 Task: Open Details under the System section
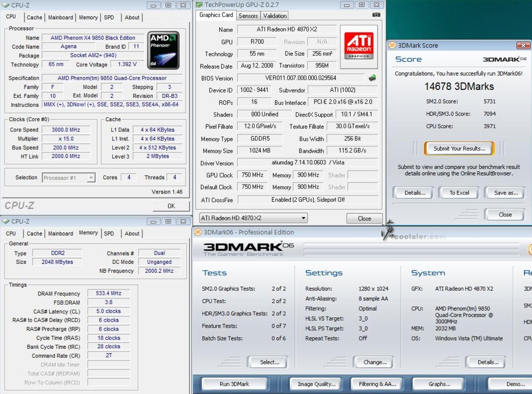488,362
